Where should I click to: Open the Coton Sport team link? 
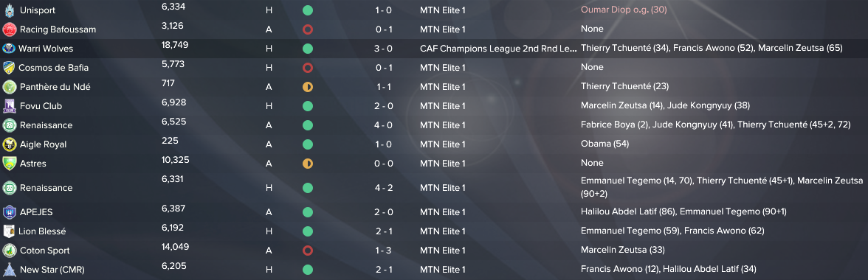[x=45, y=251]
